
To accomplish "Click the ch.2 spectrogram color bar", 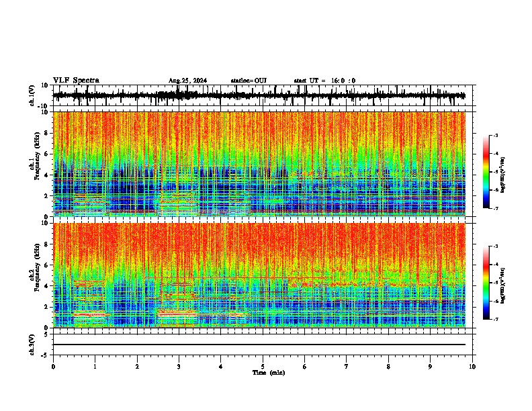I will pyautogui.click(x=486, y=283).
